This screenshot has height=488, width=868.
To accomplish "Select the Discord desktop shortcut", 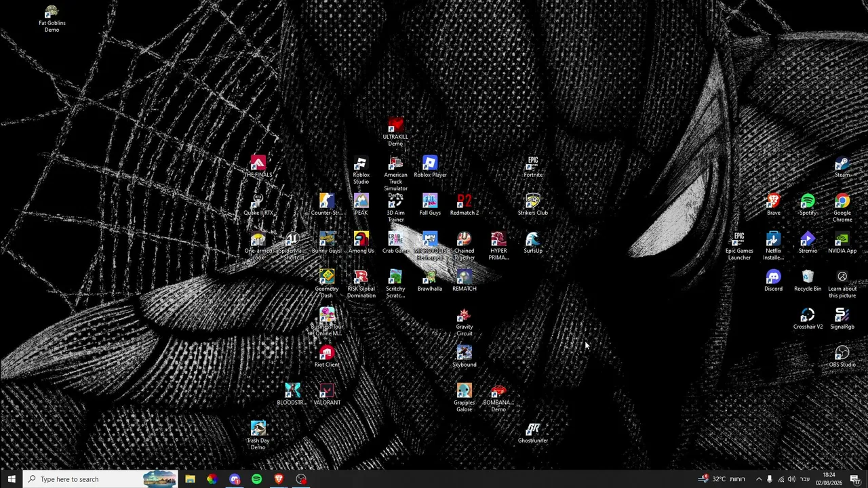I will pyautogui.click(x=773, y=281).
